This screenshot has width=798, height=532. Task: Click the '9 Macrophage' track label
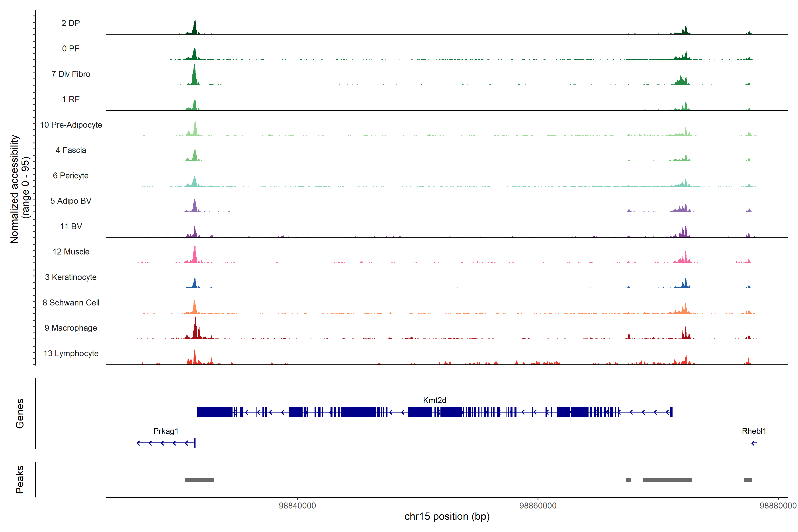pyautogui.click(x=70, y=328)
